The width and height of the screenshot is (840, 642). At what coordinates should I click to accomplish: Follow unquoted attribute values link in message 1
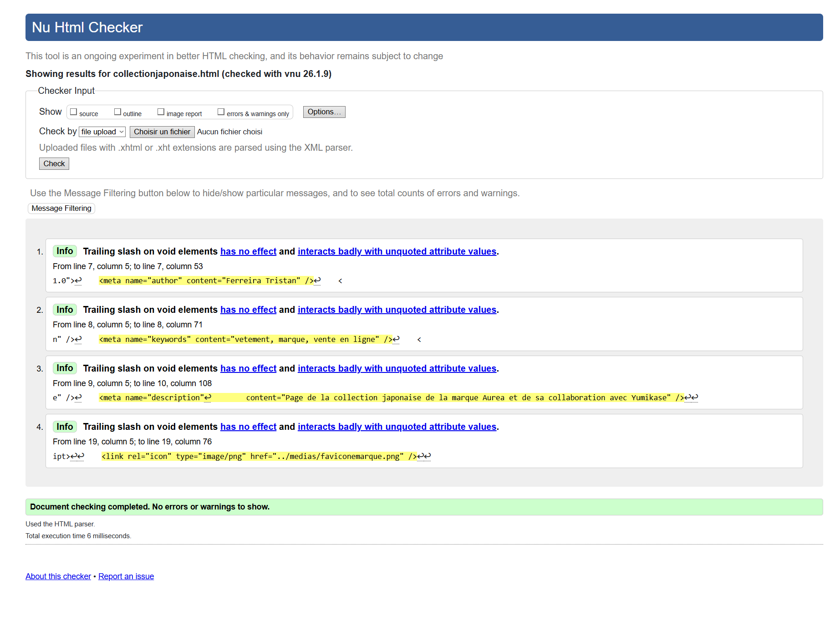[397, 252]
